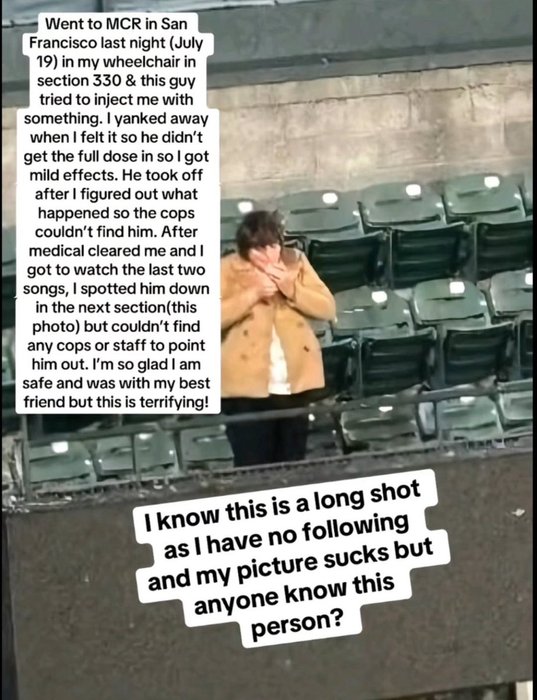
Task: Tap the line 'friend but this is terrifying!'
Action: point(116,402)
